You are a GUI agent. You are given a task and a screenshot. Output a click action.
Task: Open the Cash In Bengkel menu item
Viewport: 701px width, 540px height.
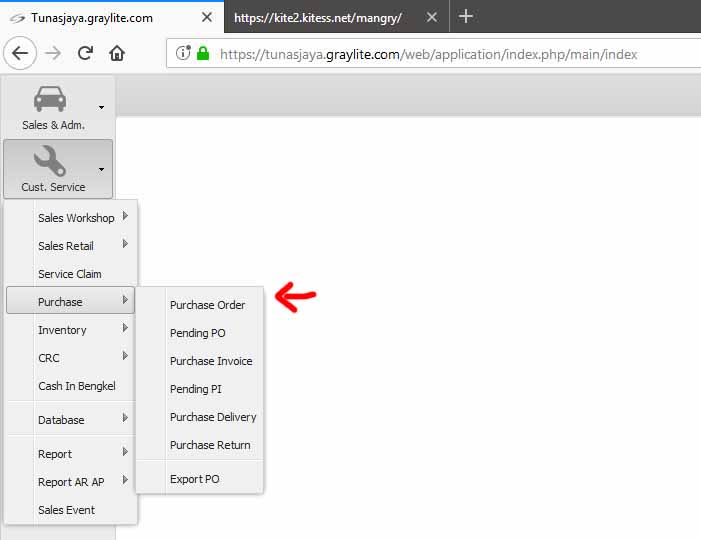click(76, 386)
